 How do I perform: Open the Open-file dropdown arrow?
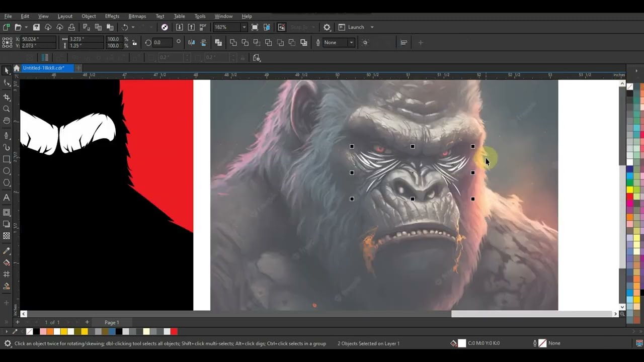(x=26, y=27)
